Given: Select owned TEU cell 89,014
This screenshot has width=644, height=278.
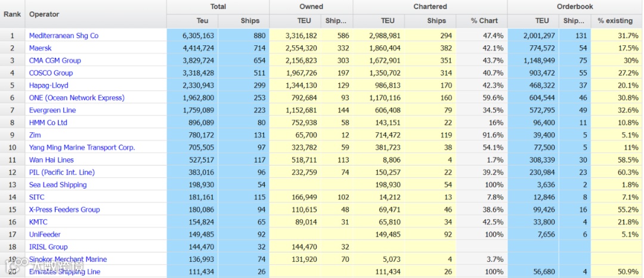Looking at the screenshot, I should (295, 222).
